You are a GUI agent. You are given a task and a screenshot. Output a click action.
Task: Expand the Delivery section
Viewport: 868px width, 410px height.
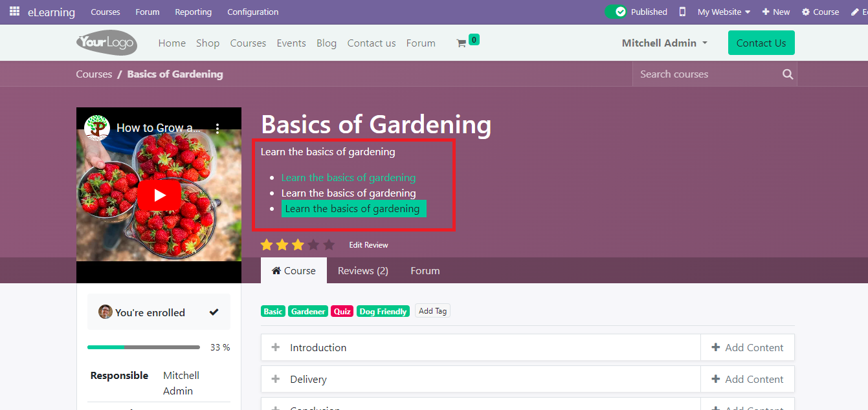[276, 379]
